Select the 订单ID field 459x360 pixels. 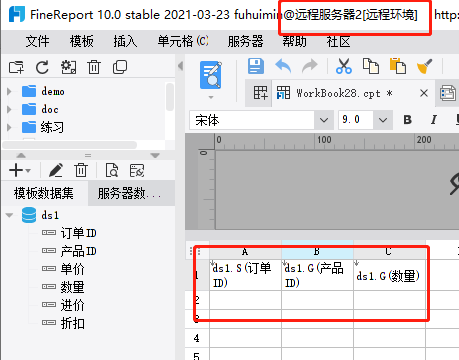[78, 233]
